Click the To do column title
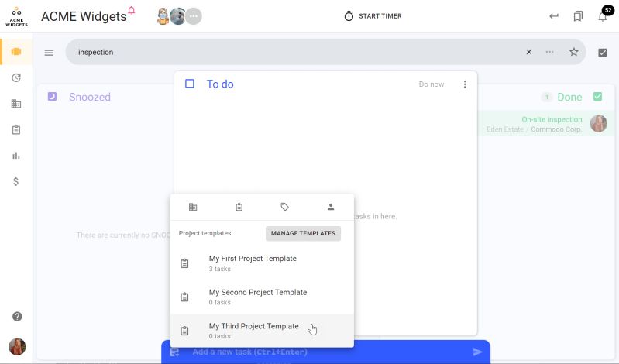 (x=220, y=84)
